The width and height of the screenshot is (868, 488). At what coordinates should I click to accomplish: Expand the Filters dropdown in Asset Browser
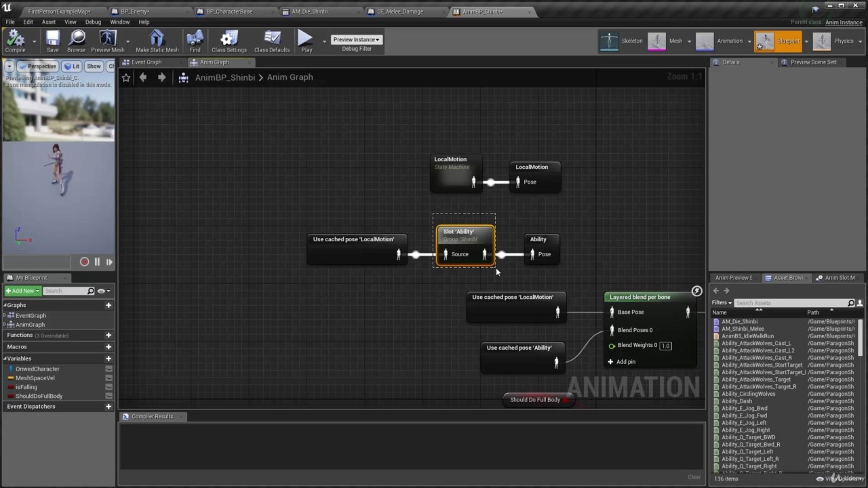tap(722, 303)
